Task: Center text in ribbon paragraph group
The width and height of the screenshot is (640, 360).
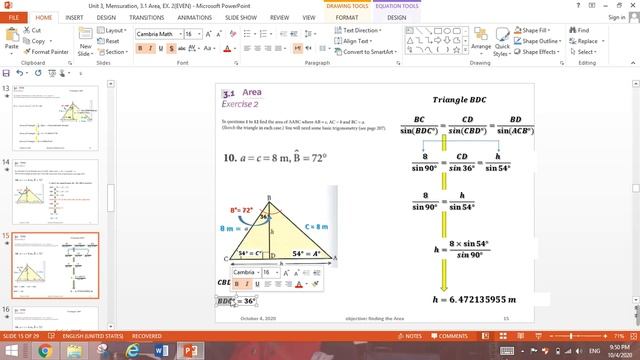Action: [258, 49]
